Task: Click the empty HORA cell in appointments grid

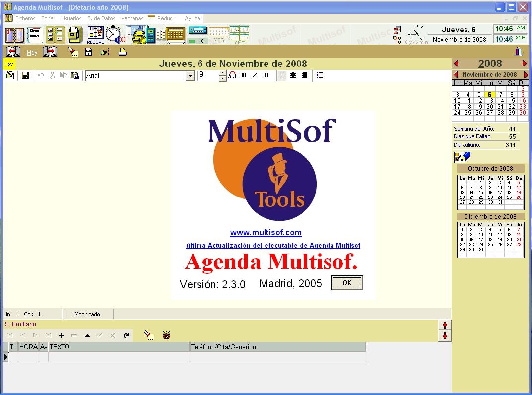Action: pos(28,357)
